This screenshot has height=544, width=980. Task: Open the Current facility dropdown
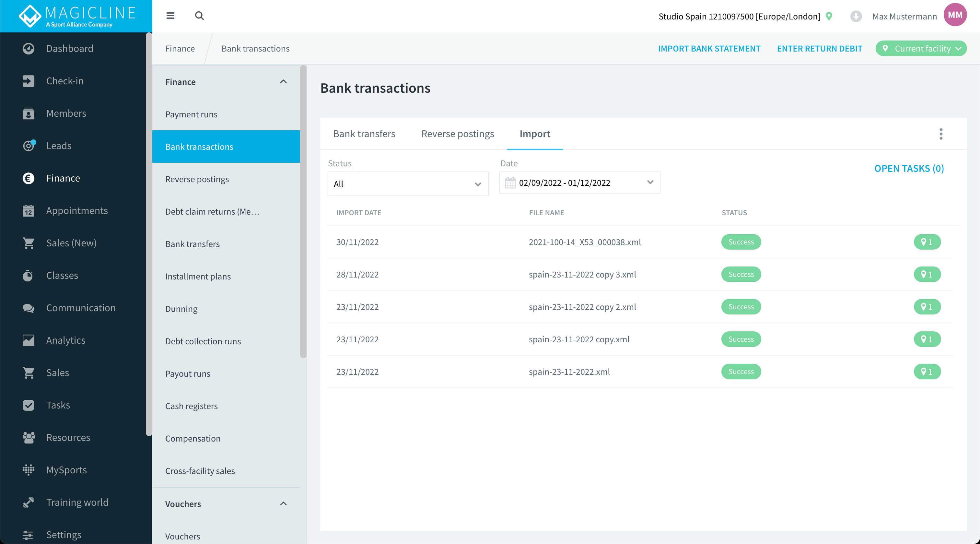(x=921, y=49)
